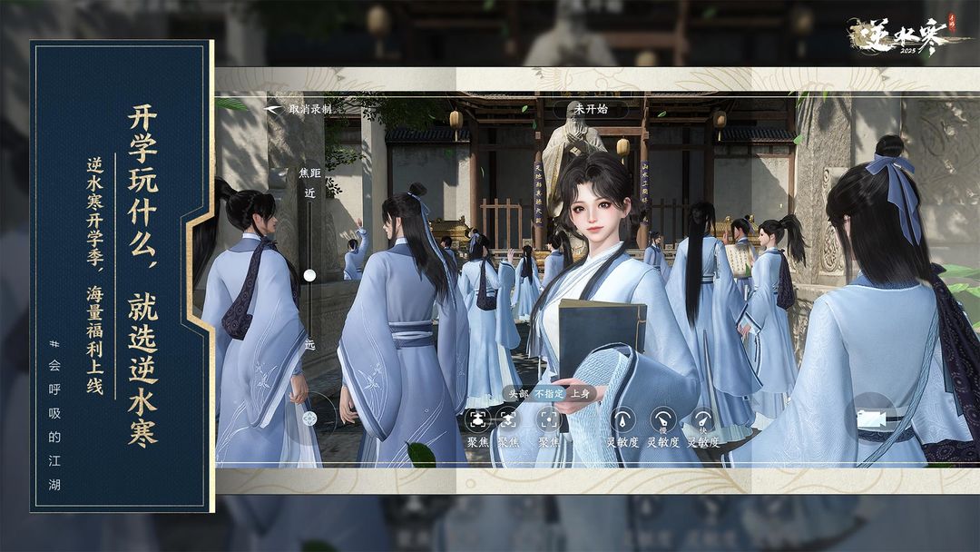The height and width of the screenshot is (552, 980).
Task: Select the 头部 focus target option
Action: [517, 394]
